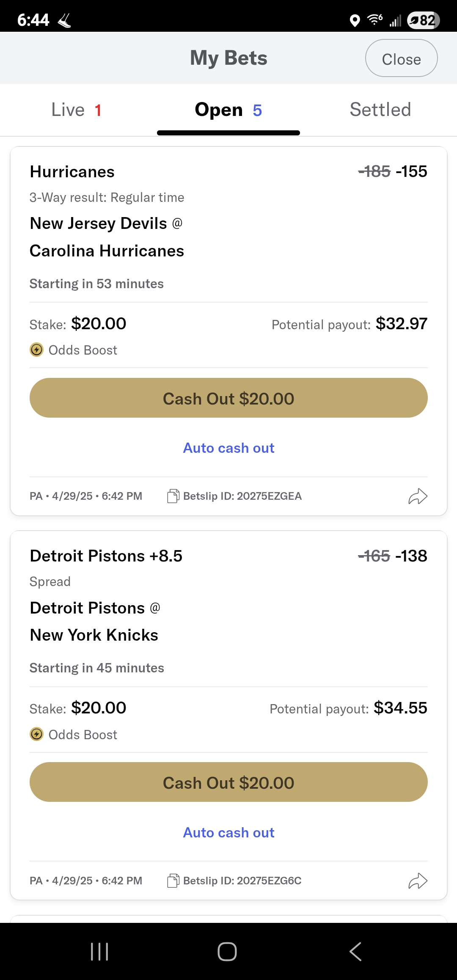Tap Odds Boost icon on Pistons bet

pos(37,734)
